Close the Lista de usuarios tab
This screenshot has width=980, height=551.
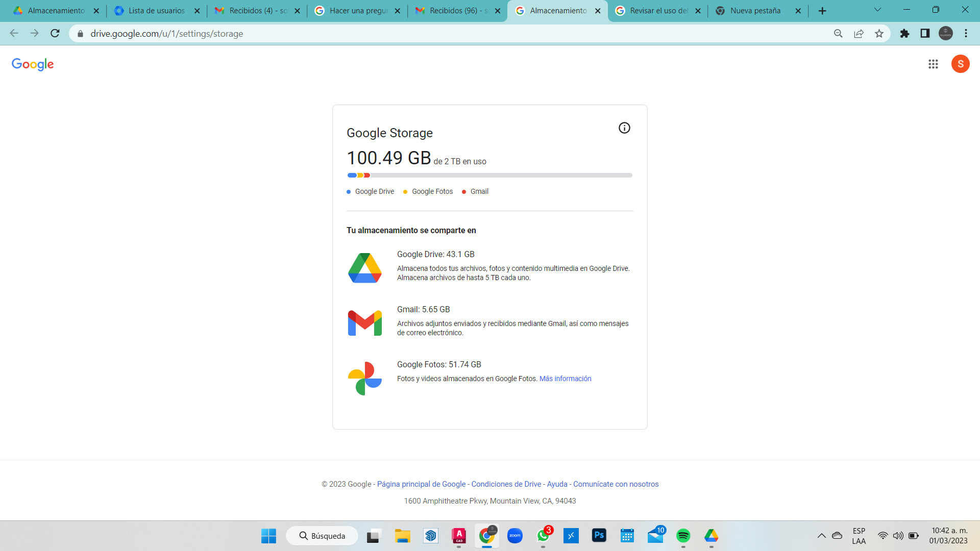(197, 11)
